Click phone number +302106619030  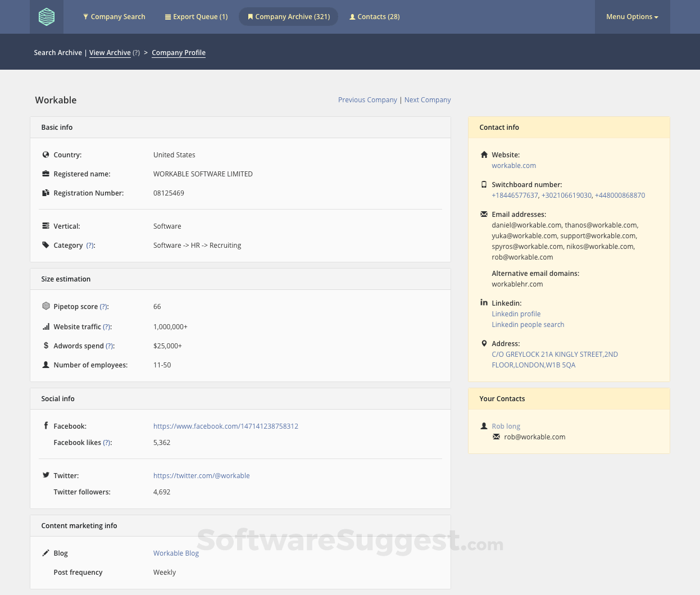pyautogui.click(x=566, y=196)
